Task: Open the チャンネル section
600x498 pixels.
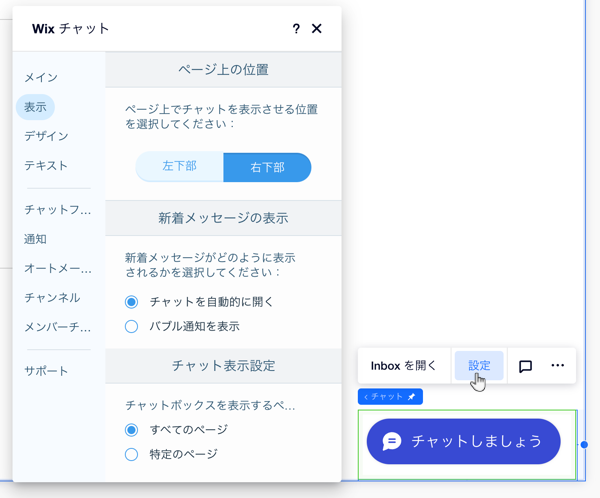Action: (52, 298)
